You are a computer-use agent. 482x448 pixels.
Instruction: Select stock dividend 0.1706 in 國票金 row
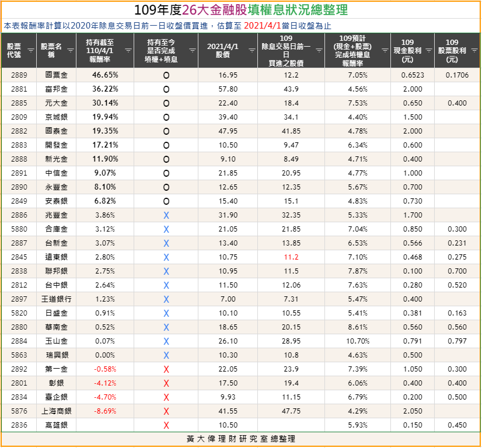[457, 75]
